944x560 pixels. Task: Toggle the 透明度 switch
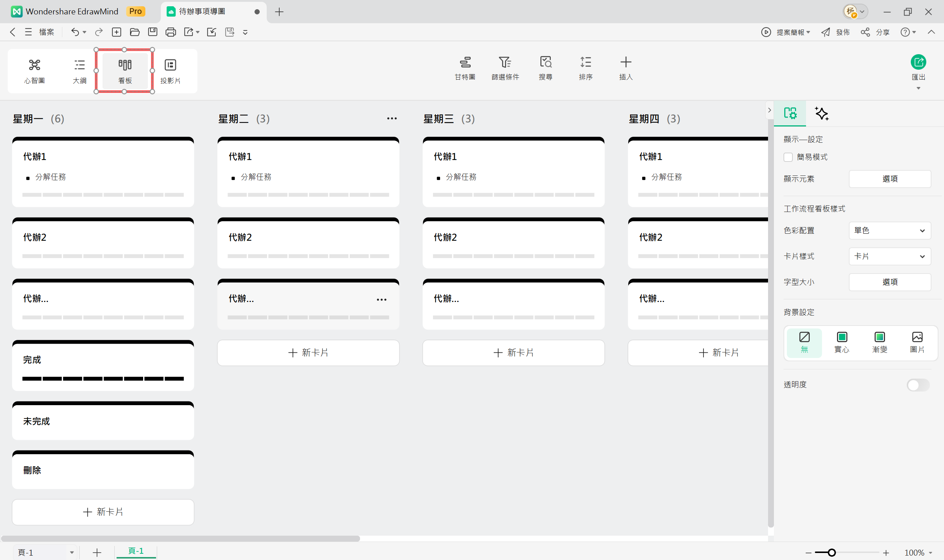click(918, 385)
